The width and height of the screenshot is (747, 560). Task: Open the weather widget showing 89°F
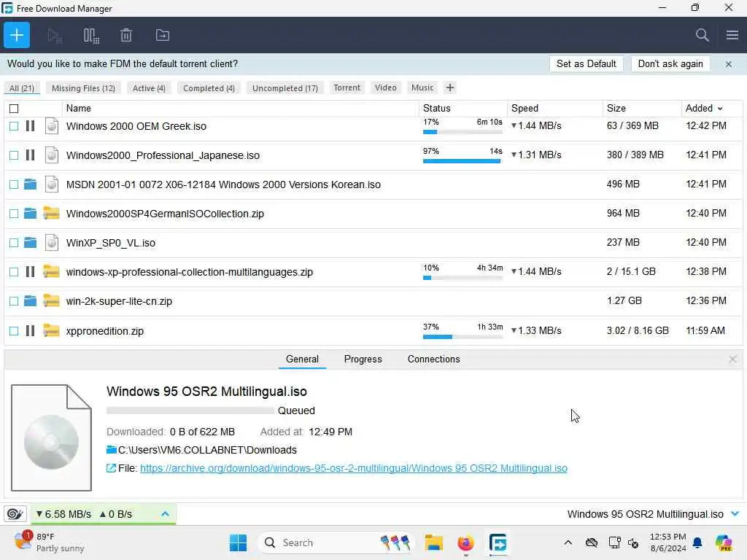coord(49,542)
